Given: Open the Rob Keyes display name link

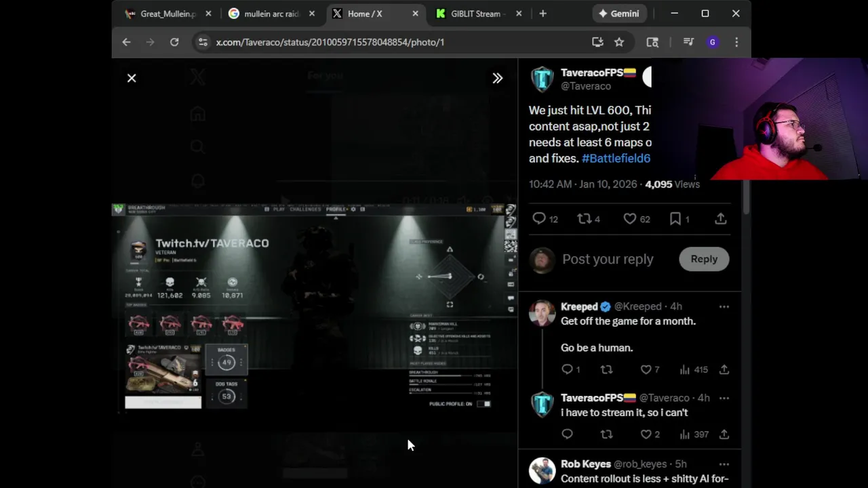Looking at the screenshot, I should [x=586, y=464].
